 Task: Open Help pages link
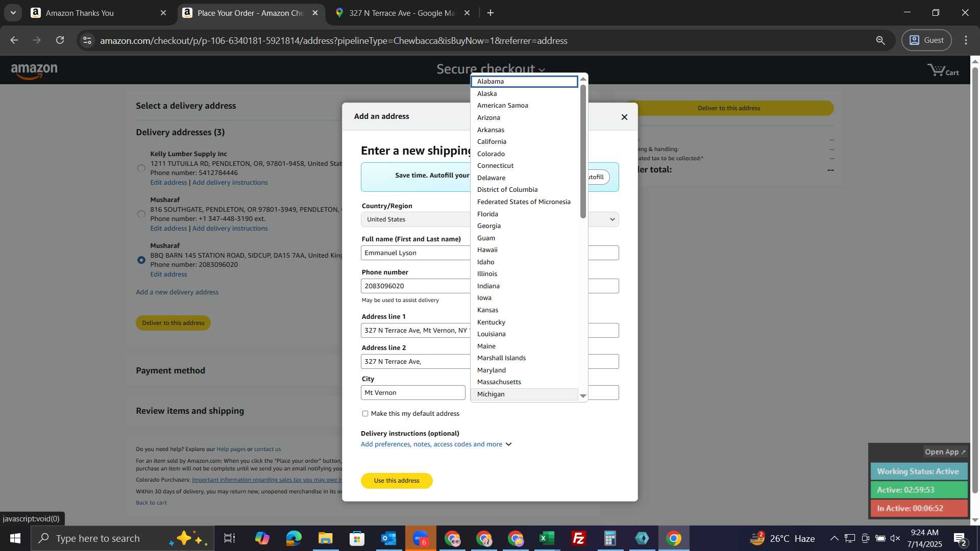coord(231,449)
